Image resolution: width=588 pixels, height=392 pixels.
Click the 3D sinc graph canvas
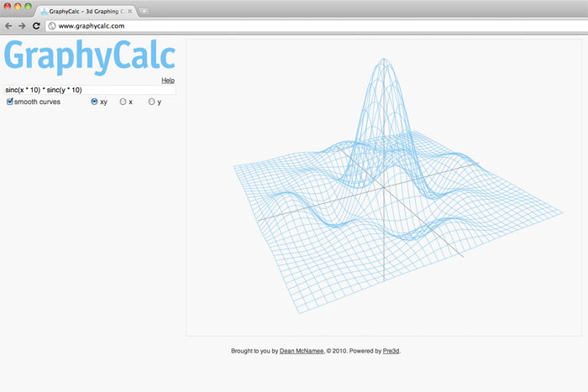pos(384,187)
